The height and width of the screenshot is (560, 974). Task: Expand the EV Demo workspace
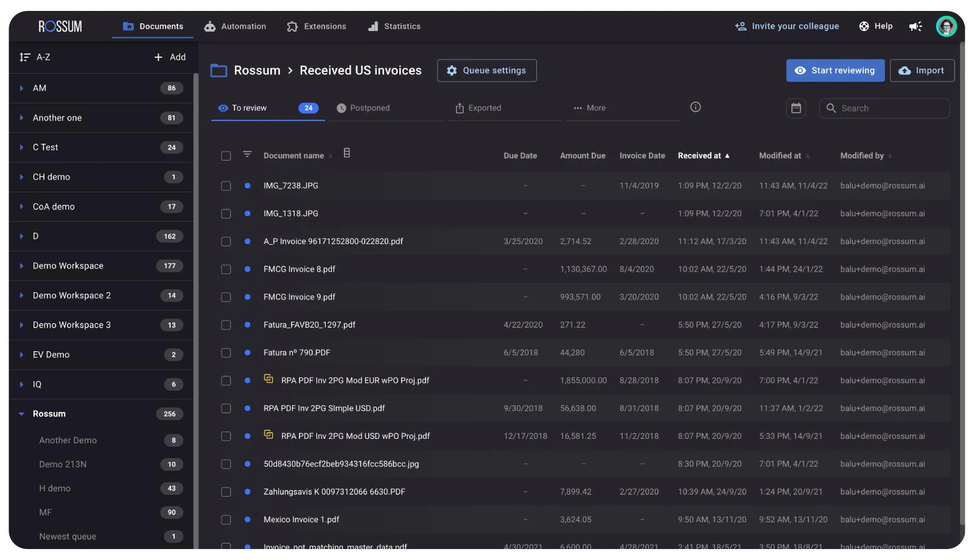(x=21, y=355)
